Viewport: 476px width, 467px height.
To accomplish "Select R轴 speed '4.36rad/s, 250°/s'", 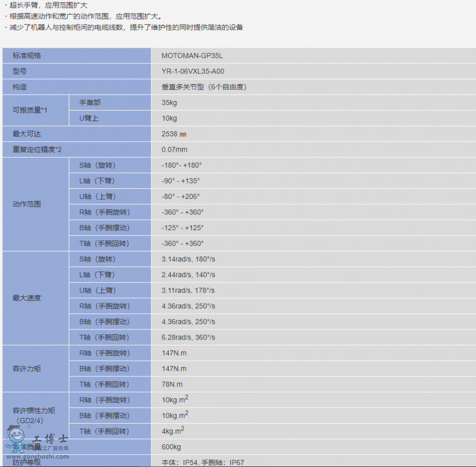I will [x=188, y=306].
